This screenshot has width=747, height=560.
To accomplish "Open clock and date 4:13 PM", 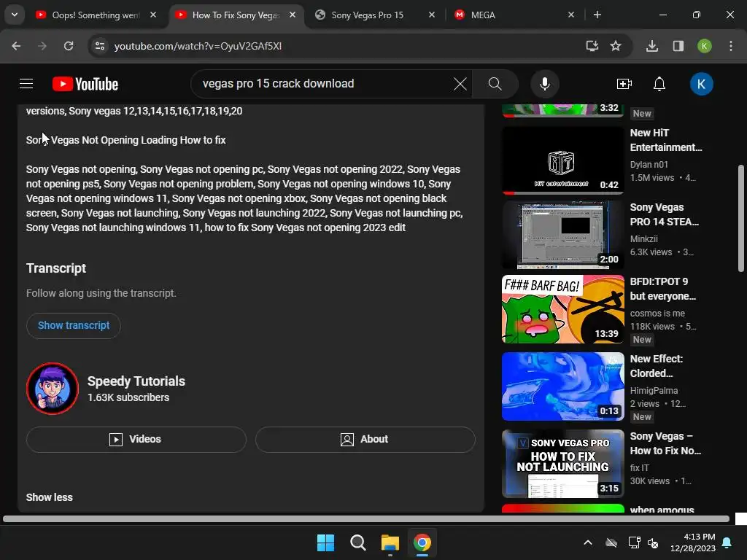I will [x=693, y=542].
